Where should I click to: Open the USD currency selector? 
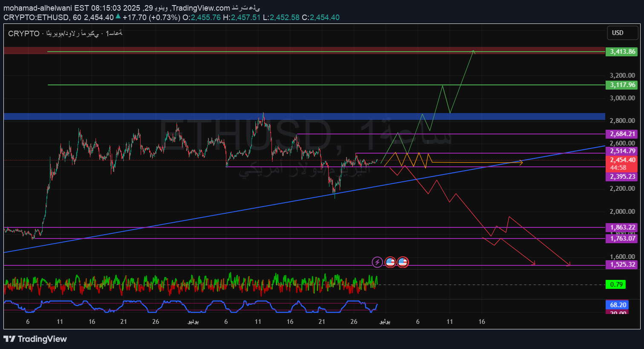(x=623, y=33)
